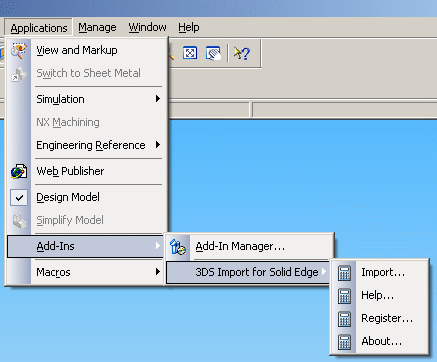Select NX Machining entry
The width and height of the screenshot is (437, 362).
(x=87, y=122)
